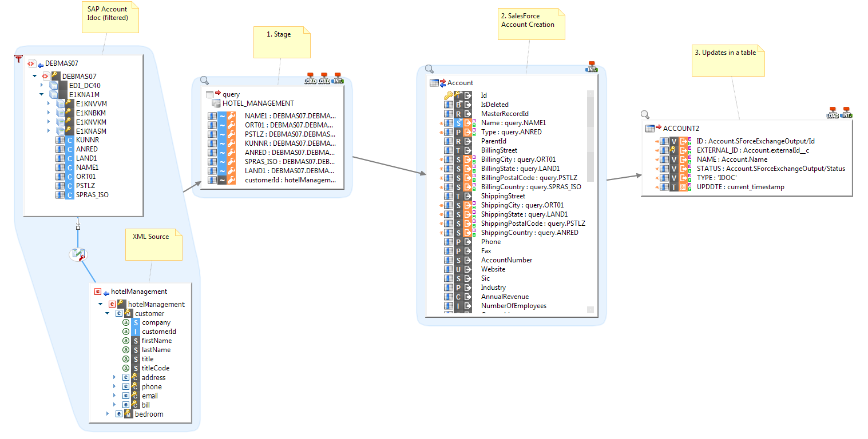Click the join icon between DEBMAS07 and hotelManagement
Viewport: 868px width, 439px height.
click(78, 254)
